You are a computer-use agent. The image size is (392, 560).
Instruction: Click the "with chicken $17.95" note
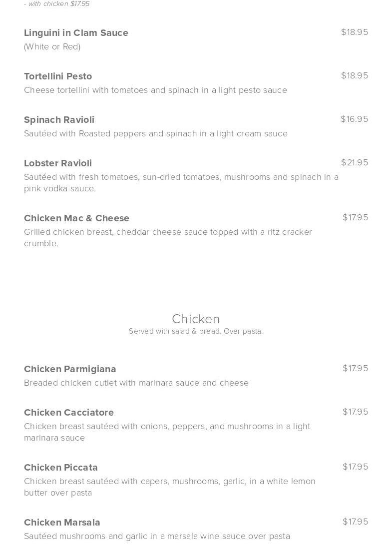(x=57, y=4)
